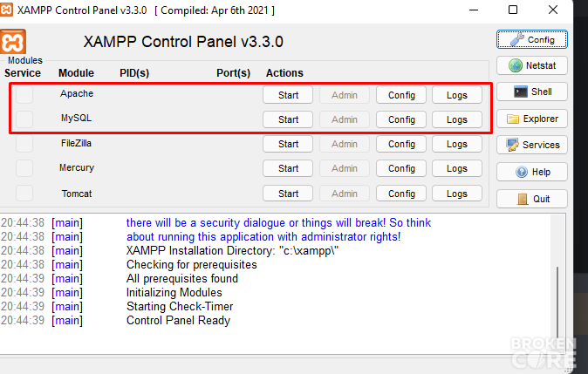
Task: View Mercury Logs
Action: click(457, 168)
